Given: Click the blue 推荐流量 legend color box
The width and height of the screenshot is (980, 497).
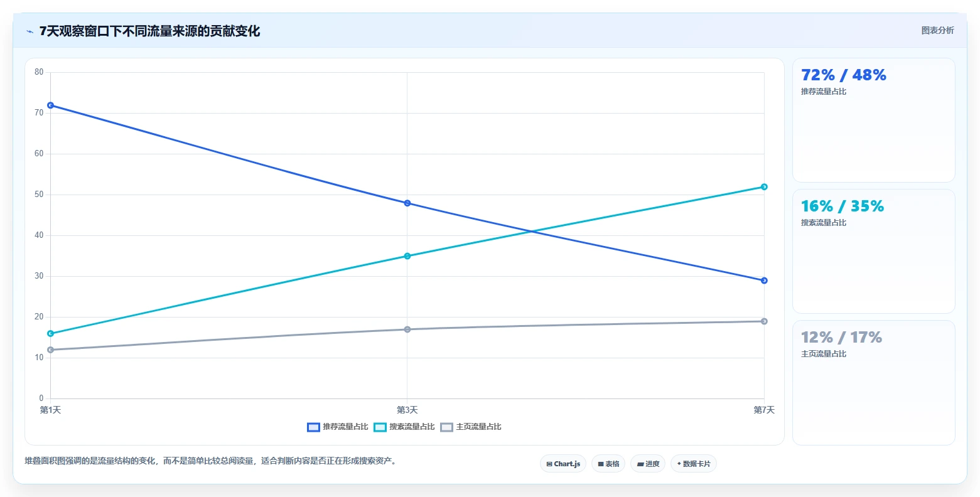Looking at the screenshot, I should tap(313, 427).
